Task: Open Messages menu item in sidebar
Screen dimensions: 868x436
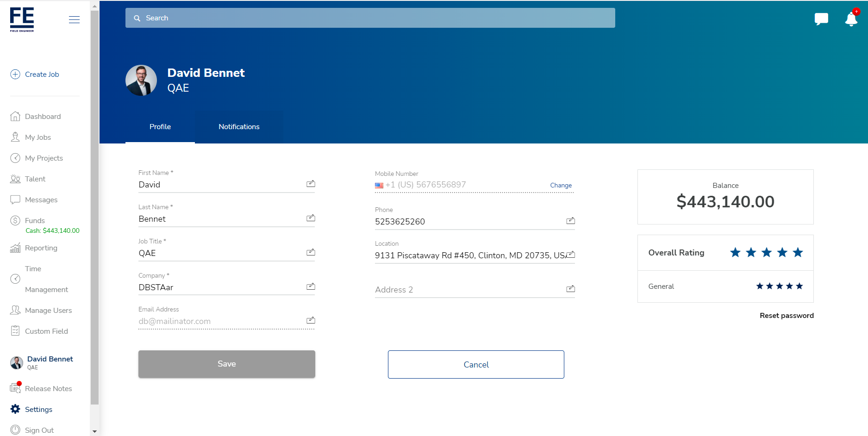Action: tap(41, 200)
